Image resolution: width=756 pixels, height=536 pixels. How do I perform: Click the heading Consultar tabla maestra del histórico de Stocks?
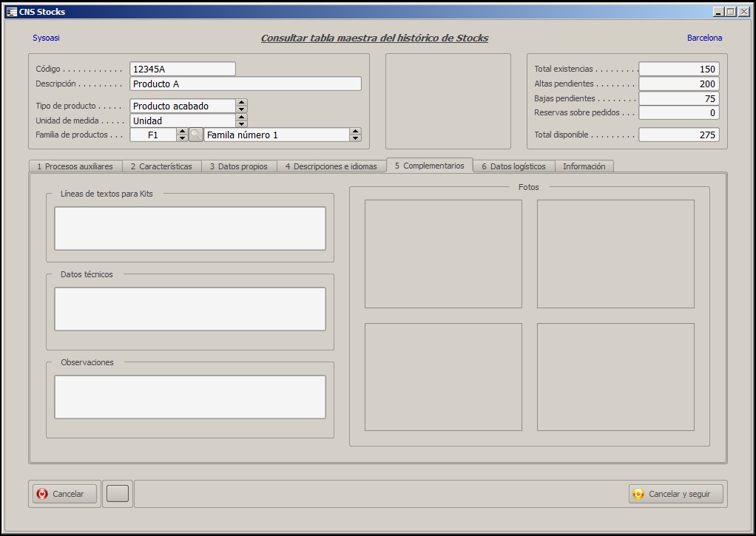click(x=374, y=38)
